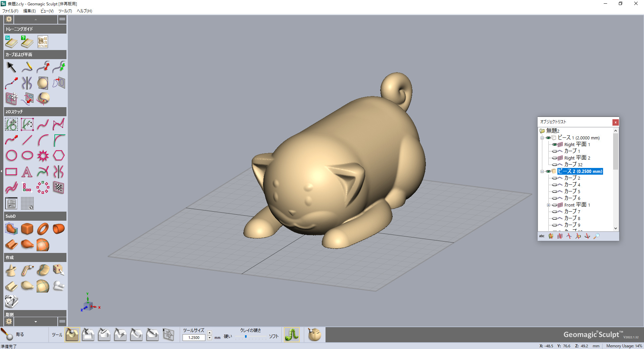The image size is (644, 349).
Task: Choose the SubD box primitive
Action: 27,229
